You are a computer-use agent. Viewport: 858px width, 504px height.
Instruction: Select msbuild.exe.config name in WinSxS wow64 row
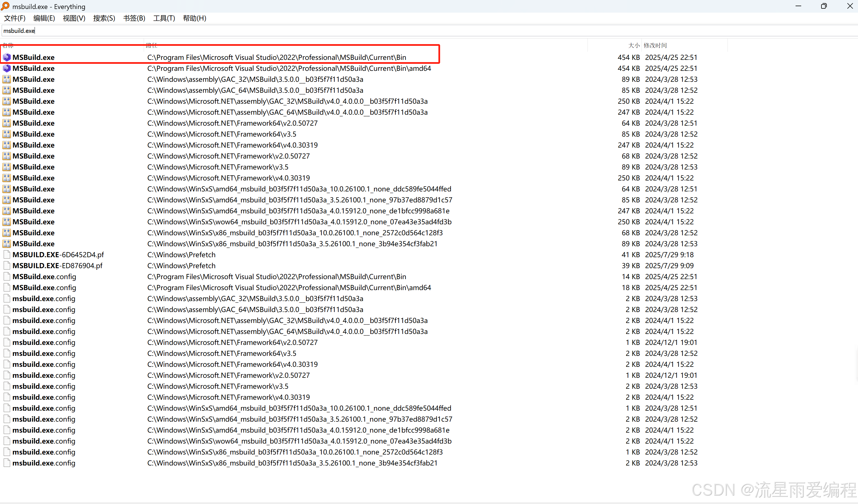tap(44, 441)
